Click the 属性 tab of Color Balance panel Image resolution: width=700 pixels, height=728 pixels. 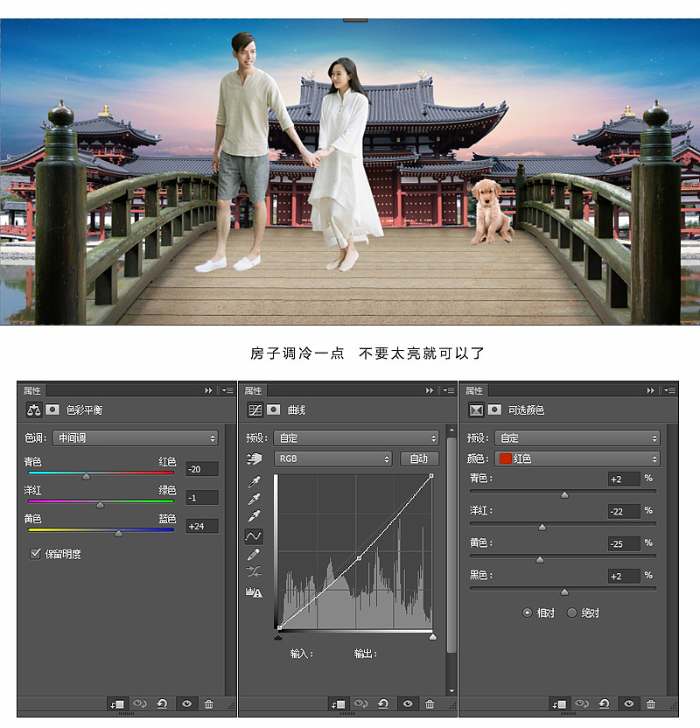[32, 390]
